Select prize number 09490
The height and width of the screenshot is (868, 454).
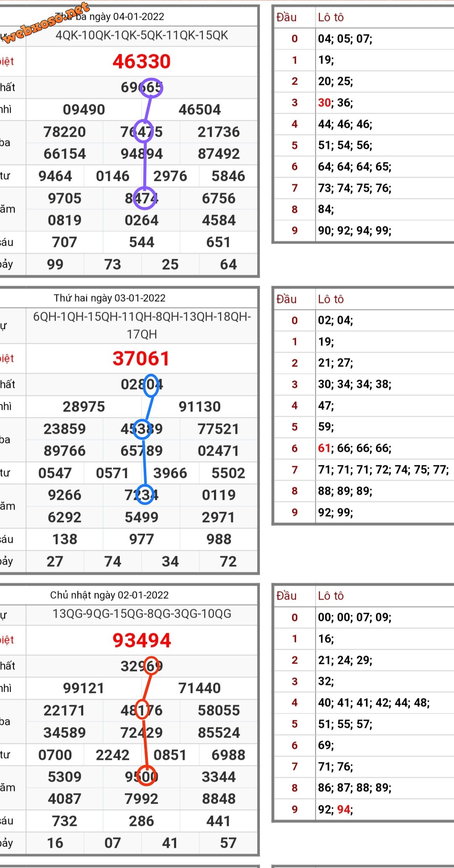(84, 110)
